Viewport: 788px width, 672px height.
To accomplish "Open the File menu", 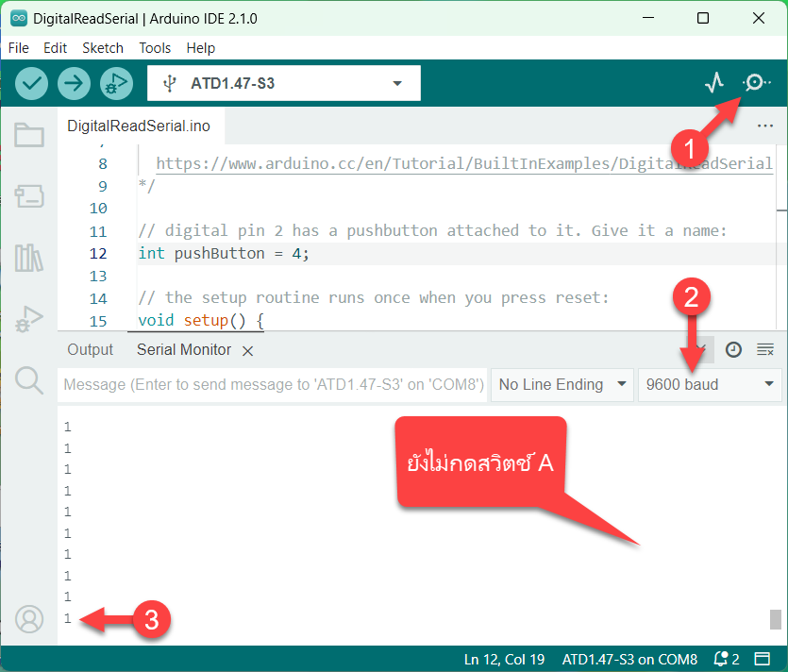I will (19, 48).
